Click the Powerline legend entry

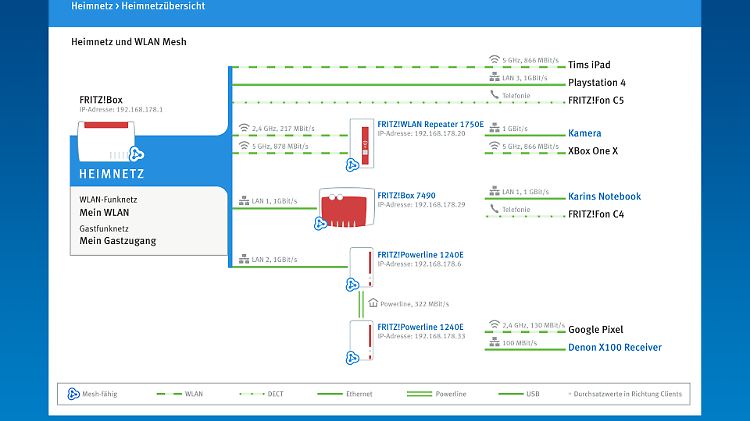coord(436,394)
